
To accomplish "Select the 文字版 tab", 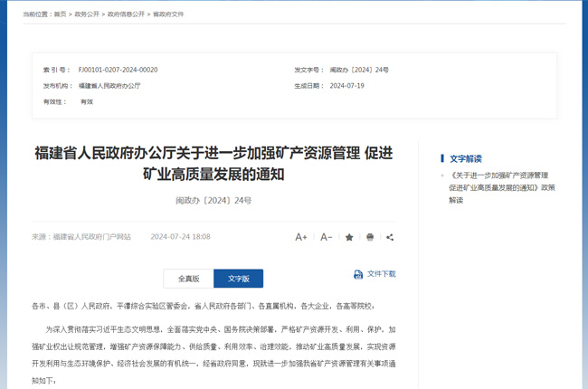I will coord(238,279).
